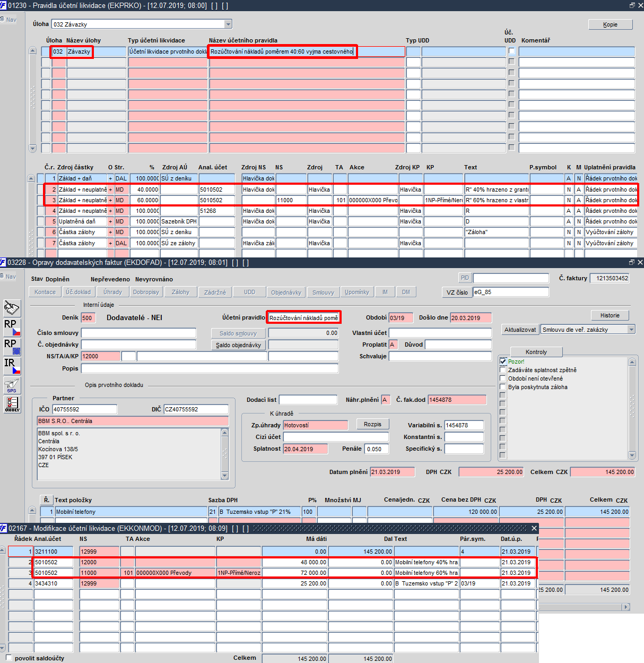This screenshot has width=644, height=663.
Task: Click right arrow of horizontal scrollbar under items
Action: pos(626,606)
